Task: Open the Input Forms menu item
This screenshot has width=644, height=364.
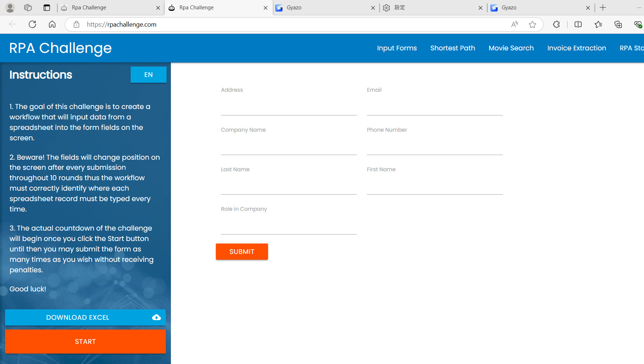Action: pyautogui.click(x=397, y=48)
